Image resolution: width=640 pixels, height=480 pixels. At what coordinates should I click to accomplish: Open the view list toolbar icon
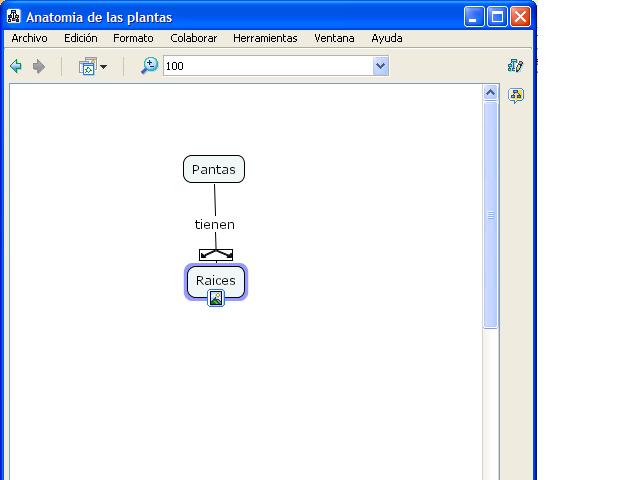click(87, 67)
